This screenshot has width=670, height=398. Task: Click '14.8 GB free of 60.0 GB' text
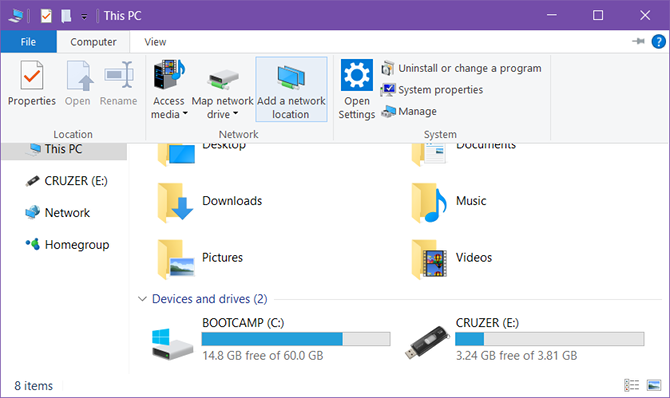[x=263, y=356]
